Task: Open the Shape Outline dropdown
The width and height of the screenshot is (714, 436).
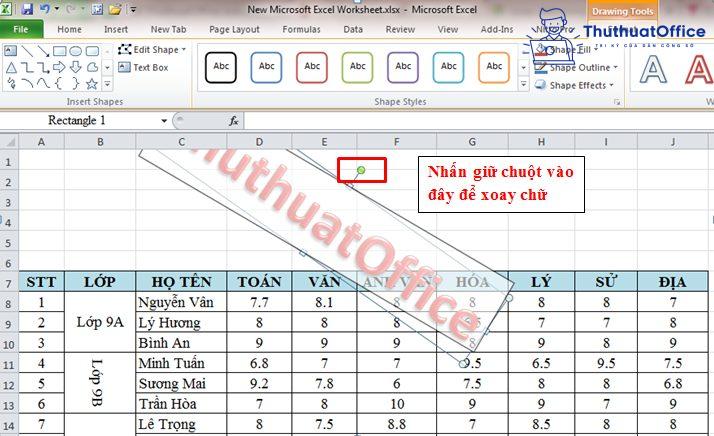Action: [576, 68]
